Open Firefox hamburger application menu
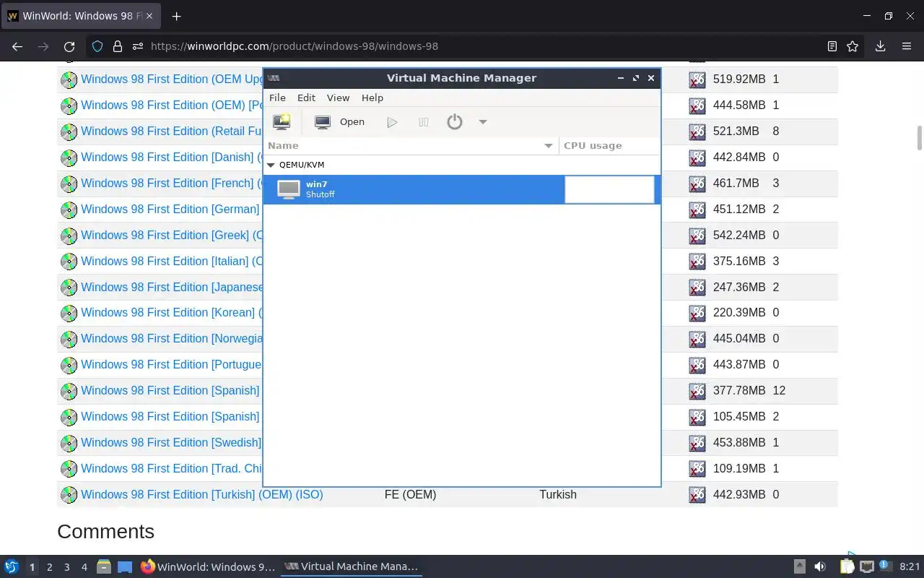This screenshot has height=578, width=924. [907, 46]
